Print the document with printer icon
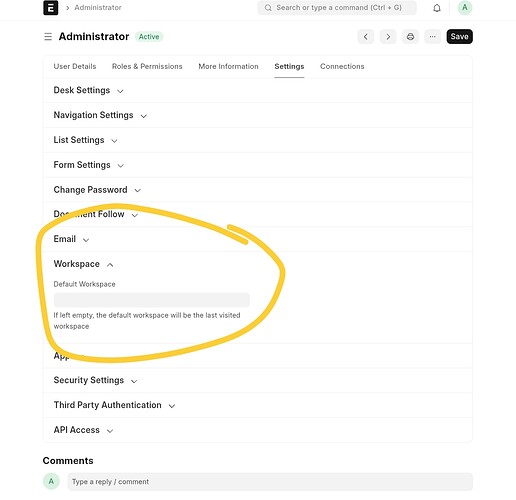Viewport: 516px width, 500px height. pyautogui.click(x=410, y=37)
